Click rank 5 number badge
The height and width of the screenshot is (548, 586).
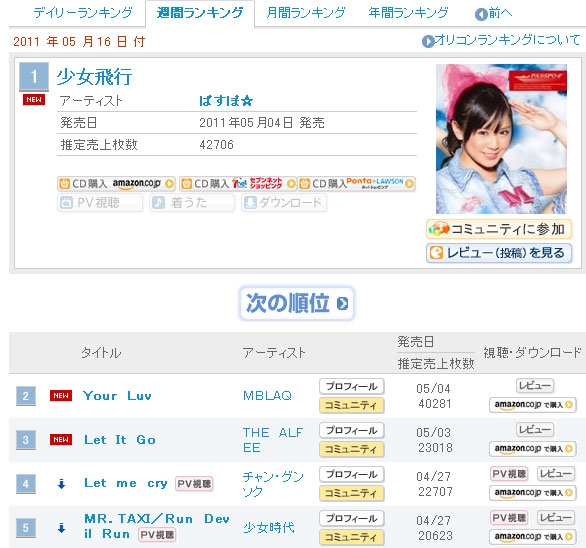point(26,528)
